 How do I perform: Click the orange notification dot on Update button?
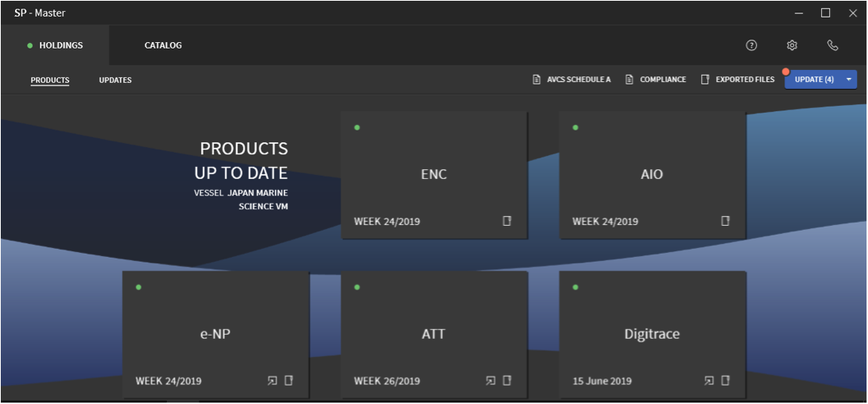(785, 72)
